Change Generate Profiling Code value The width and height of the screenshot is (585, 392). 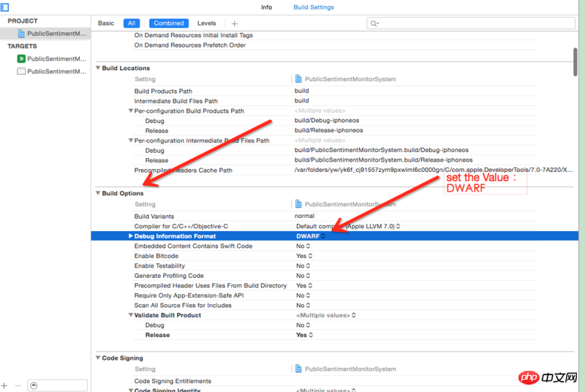pos(303,276)
